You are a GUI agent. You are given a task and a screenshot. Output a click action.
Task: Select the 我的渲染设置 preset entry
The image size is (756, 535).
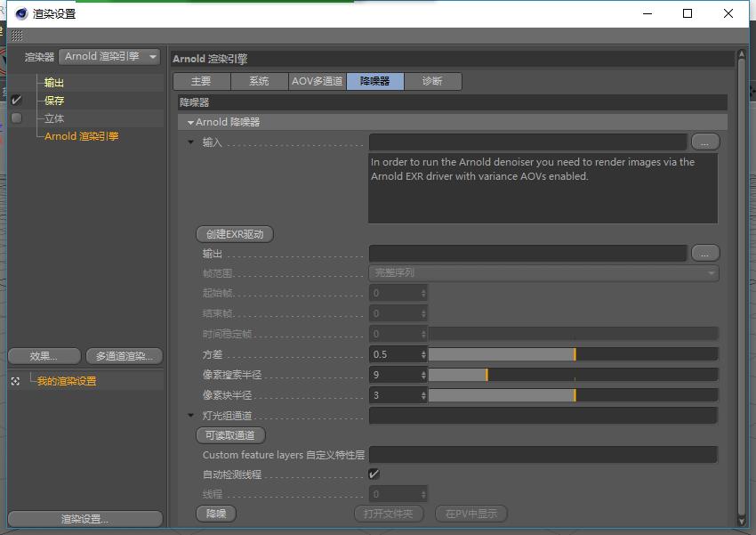pos(67,381)
